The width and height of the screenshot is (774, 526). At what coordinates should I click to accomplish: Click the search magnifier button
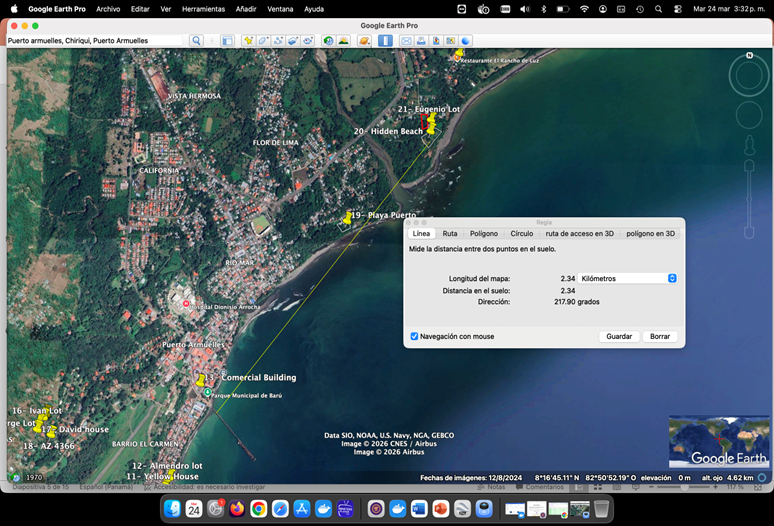coord(196,40)
